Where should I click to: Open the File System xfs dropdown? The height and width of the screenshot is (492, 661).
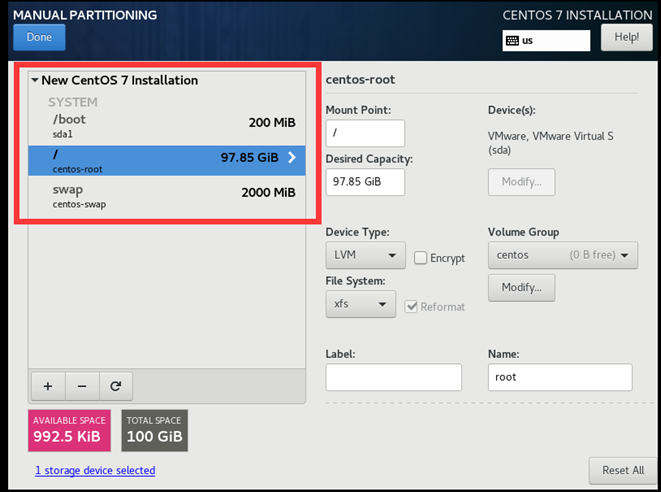click(x=360, y=304)
